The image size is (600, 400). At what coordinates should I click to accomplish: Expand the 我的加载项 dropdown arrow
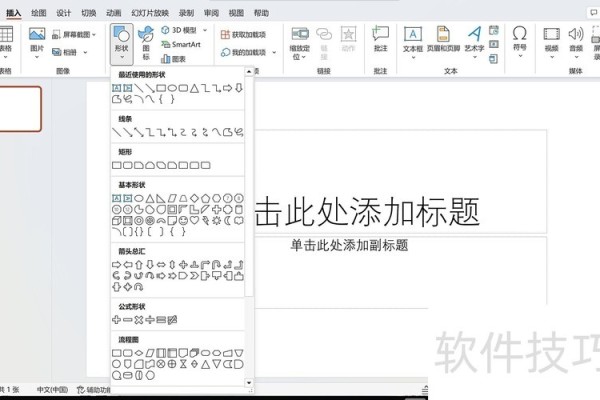pos(274,52)
